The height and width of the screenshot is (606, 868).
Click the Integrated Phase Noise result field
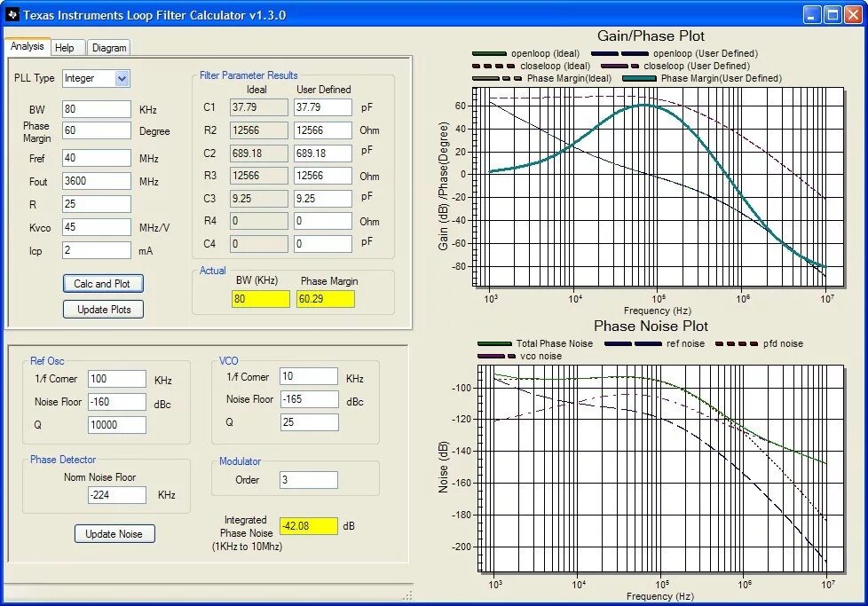pyautogui.click(x=309, y=526)
